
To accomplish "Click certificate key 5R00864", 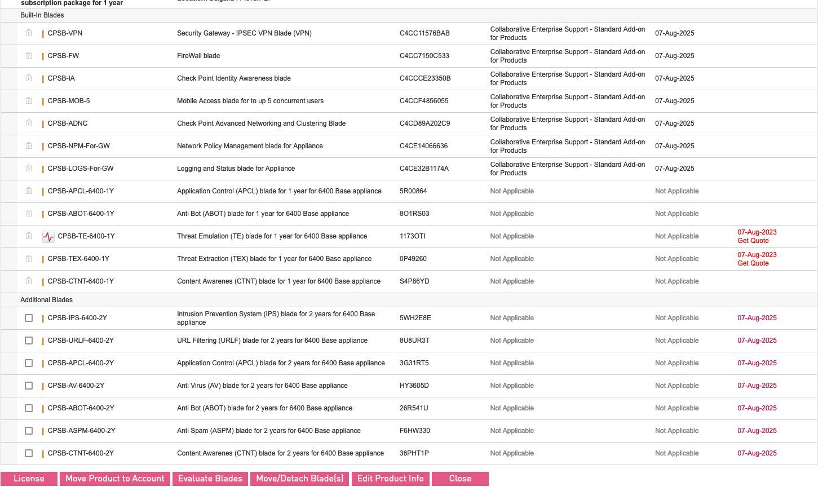I will [x=413, y=191].
